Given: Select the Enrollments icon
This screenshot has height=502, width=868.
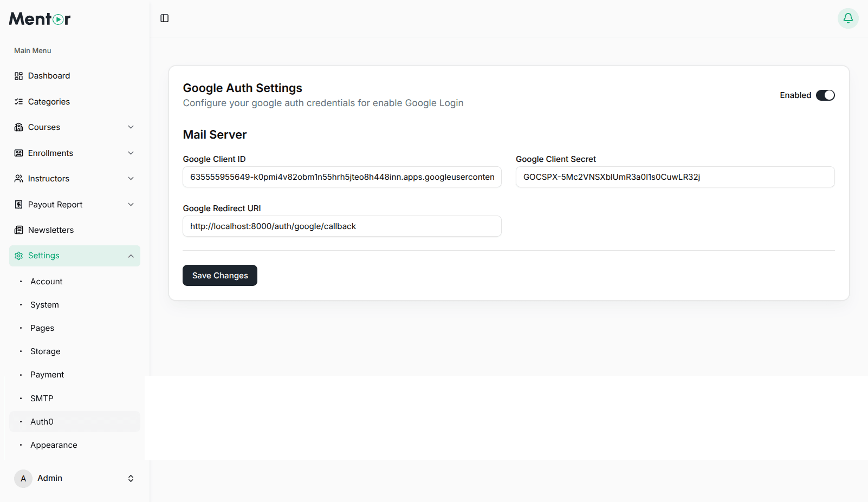Looking at the screenshot, I should click(18, 153).
